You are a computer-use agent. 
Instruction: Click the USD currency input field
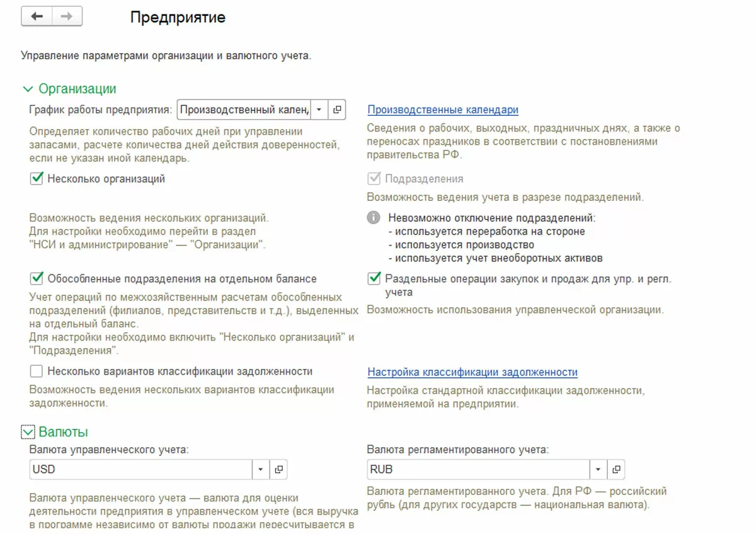coord(141,470)
